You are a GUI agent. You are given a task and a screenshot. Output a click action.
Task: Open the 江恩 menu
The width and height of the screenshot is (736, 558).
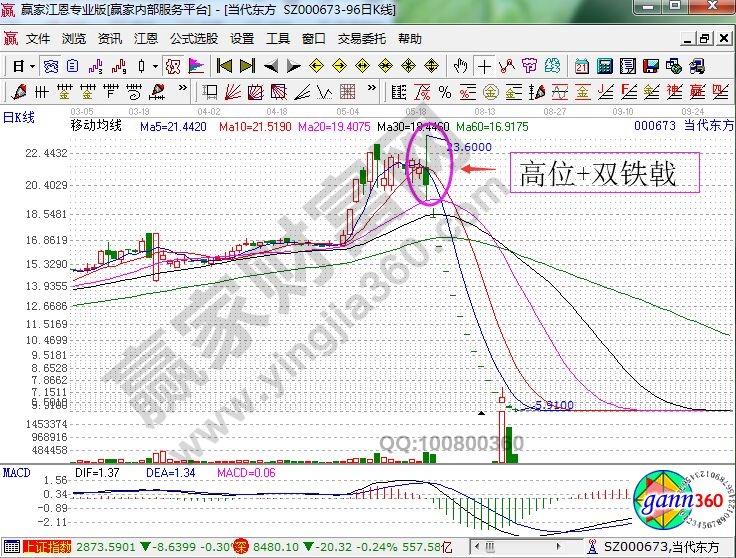pyautogui.click(x=146, y=39)
